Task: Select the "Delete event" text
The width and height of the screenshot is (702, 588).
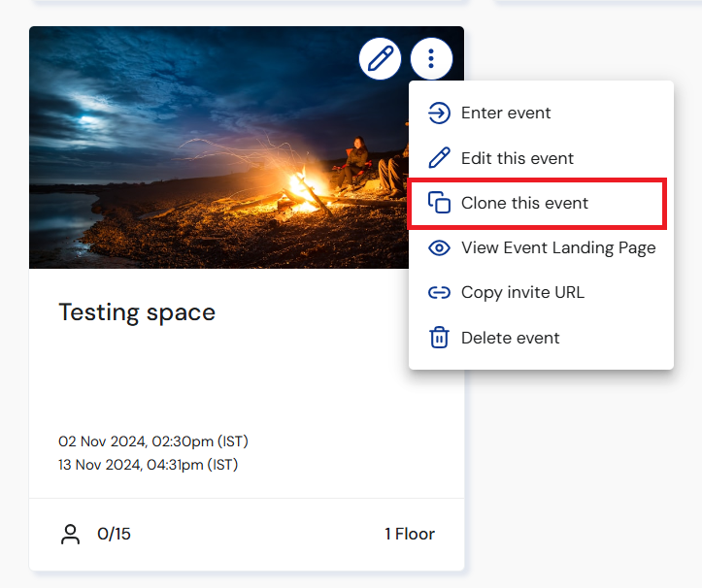Action: 510,338
